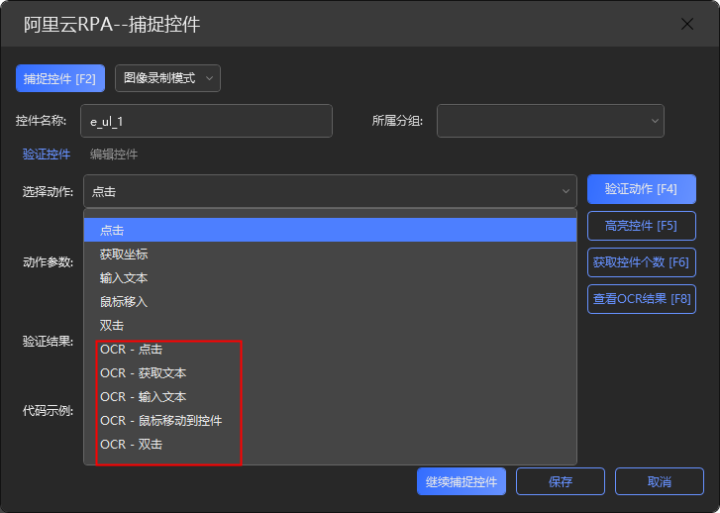Choose OCR - 鼠标移动到控件 option
The width and height of the screenshot is (720, 513).
(330, 421)
